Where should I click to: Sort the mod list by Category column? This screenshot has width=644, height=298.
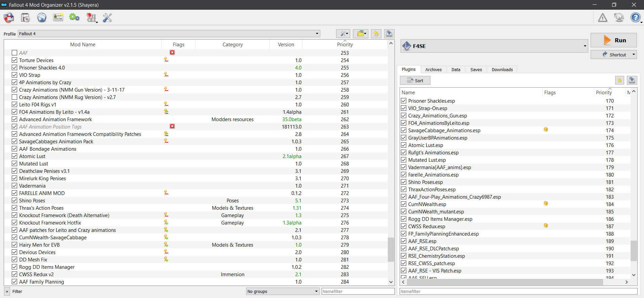[232, 44]
